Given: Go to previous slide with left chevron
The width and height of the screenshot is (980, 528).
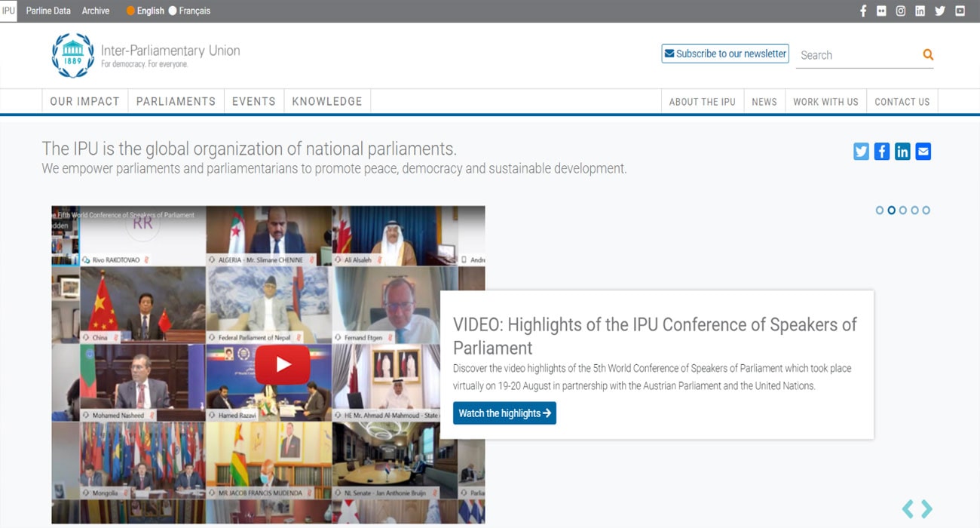Looking at the screenshot, I should pos(908,509).
